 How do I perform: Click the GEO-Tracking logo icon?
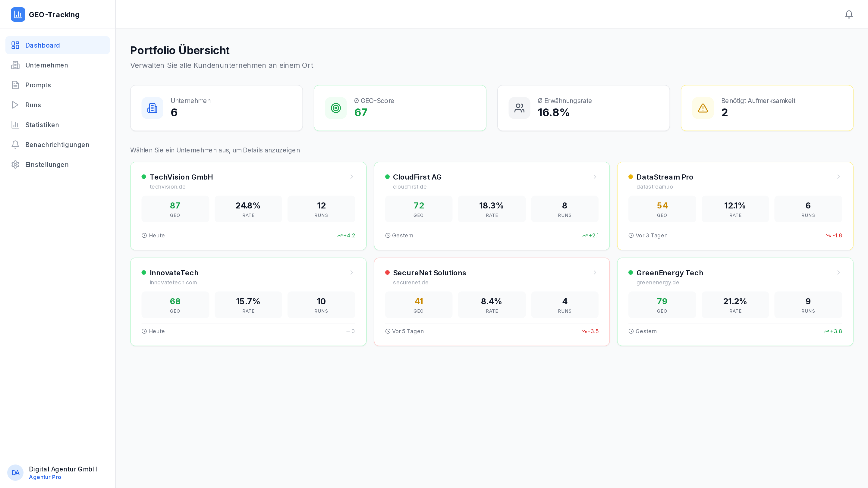(x=18, y=14)
